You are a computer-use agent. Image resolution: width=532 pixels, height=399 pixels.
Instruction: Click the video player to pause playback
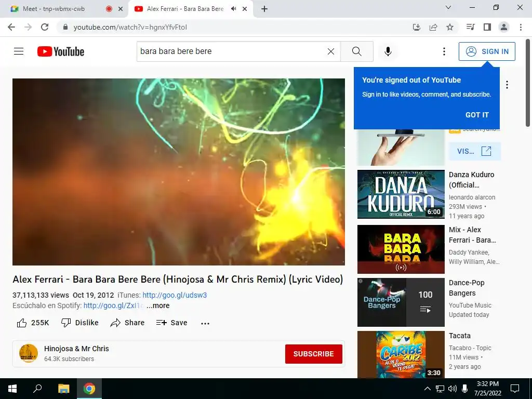[179, 171]
